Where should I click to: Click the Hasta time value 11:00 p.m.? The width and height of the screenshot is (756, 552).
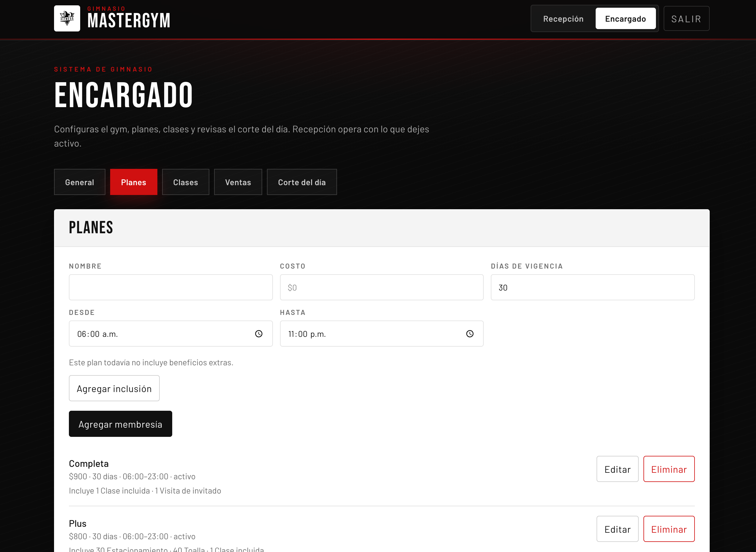tap(307, 334)
